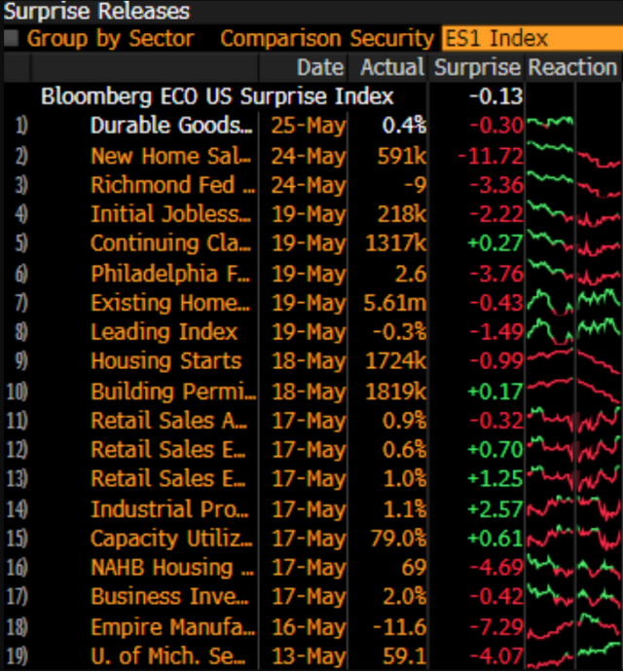
Task: Sort by the Actual column header
Action: [392, 67]
